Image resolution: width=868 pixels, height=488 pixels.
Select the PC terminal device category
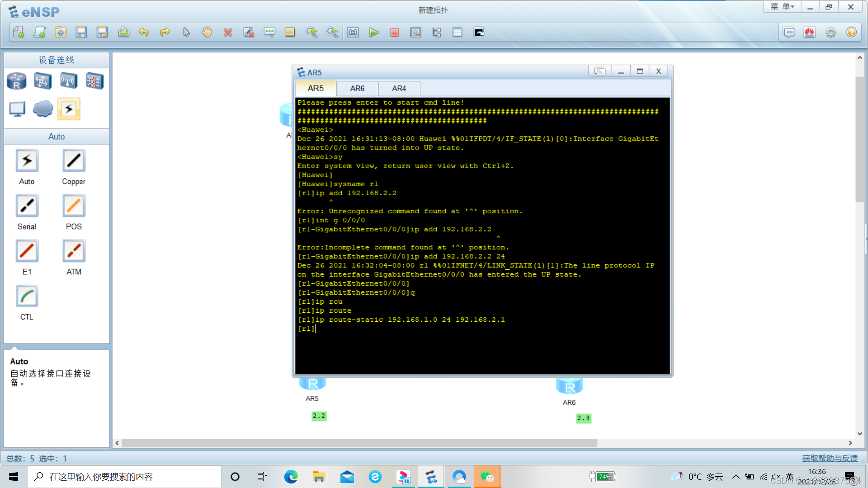[17, 109]
